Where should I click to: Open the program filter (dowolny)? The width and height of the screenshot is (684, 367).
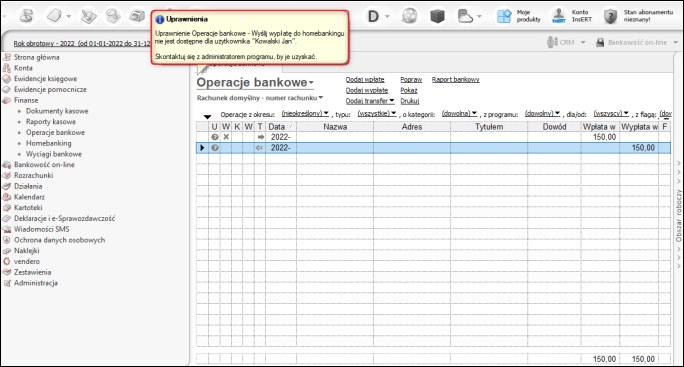click(542, 113)
